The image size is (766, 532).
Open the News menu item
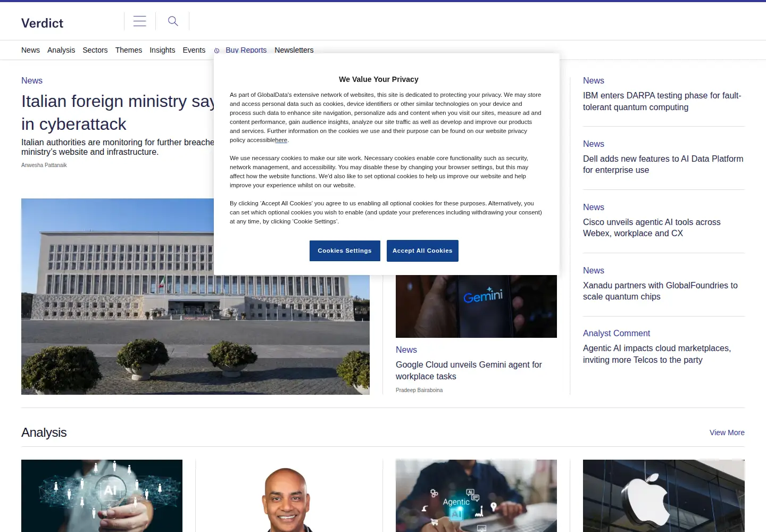tap(30, 50)
